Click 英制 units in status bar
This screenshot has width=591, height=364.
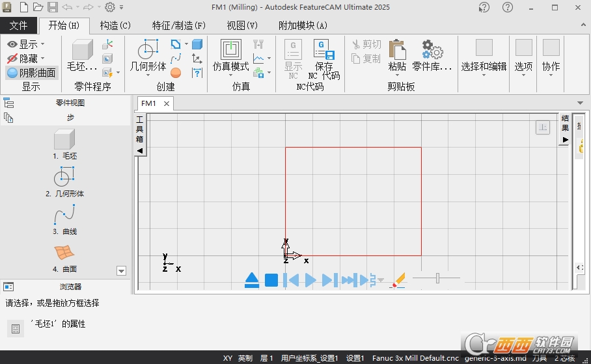pos(245,358)
